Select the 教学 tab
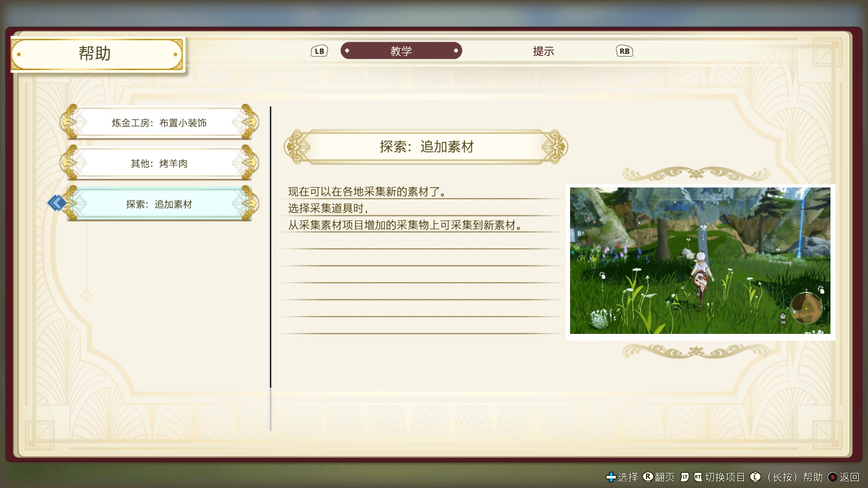Viewport: 868px width, 488px height. tap(401, 51)
